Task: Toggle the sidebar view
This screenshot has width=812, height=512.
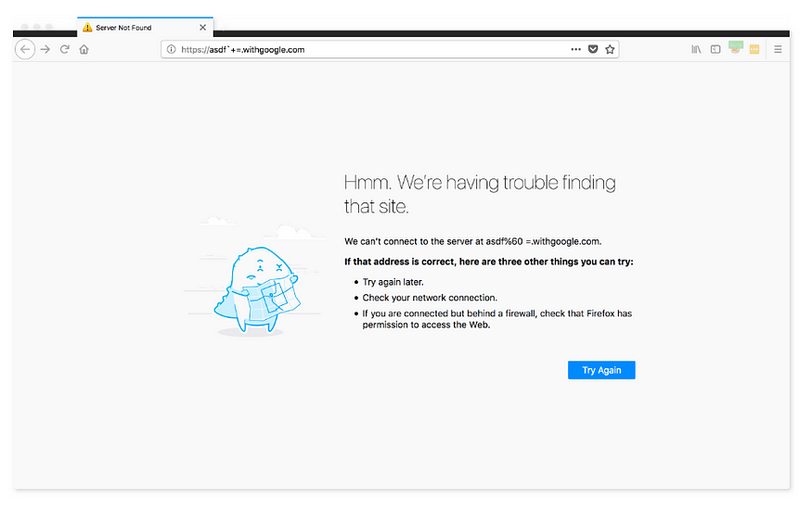Action: click(715, 50)
